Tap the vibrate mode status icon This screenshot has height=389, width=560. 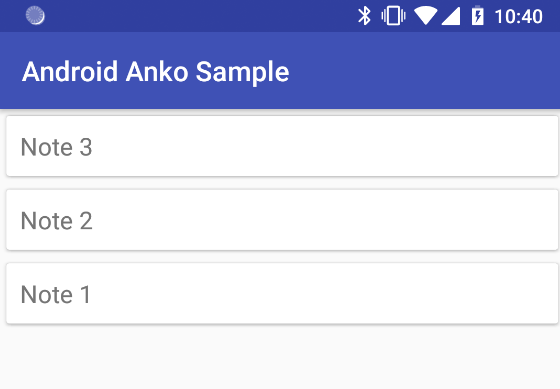[x=393, y=16]
